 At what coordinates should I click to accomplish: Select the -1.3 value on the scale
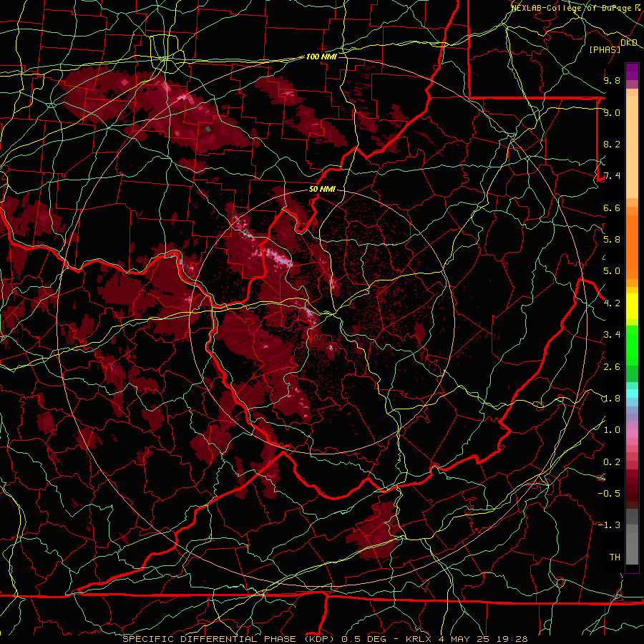tap(609, 525)
